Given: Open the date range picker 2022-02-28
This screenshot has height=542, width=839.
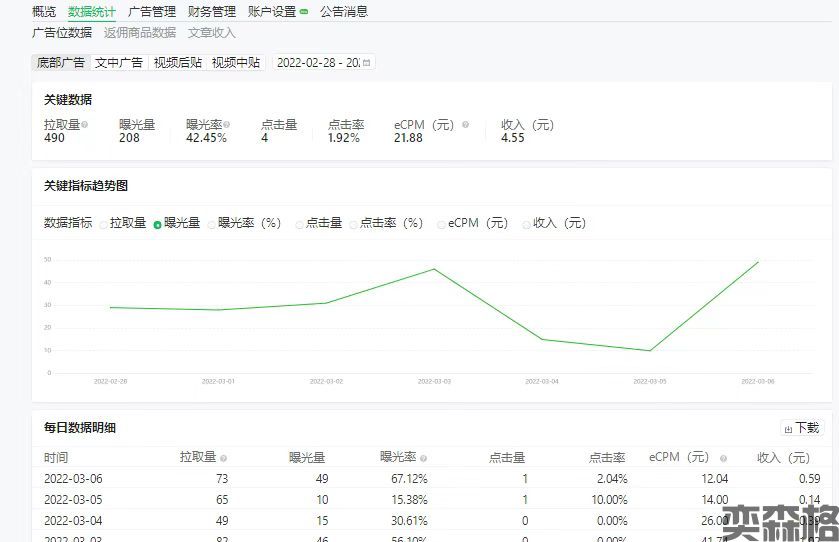Looking at the screenshot, I should tap(318, 63).
